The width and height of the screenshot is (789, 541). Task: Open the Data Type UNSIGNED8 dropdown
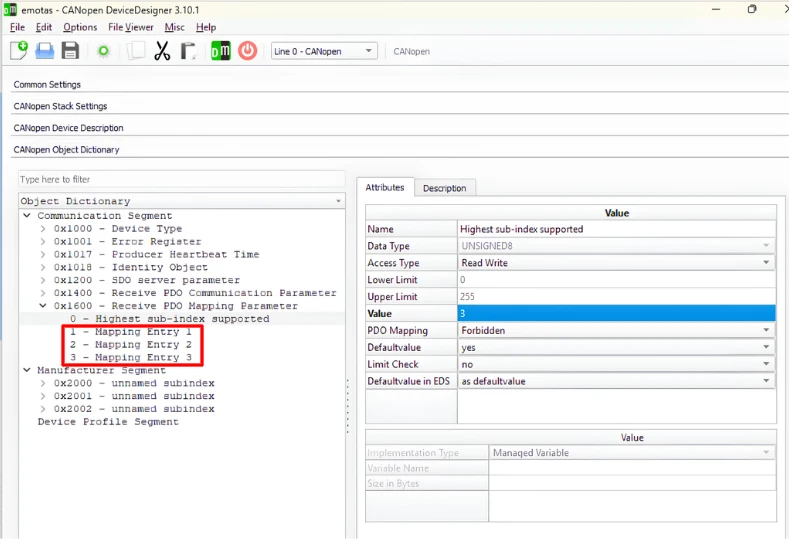(616, 246)
